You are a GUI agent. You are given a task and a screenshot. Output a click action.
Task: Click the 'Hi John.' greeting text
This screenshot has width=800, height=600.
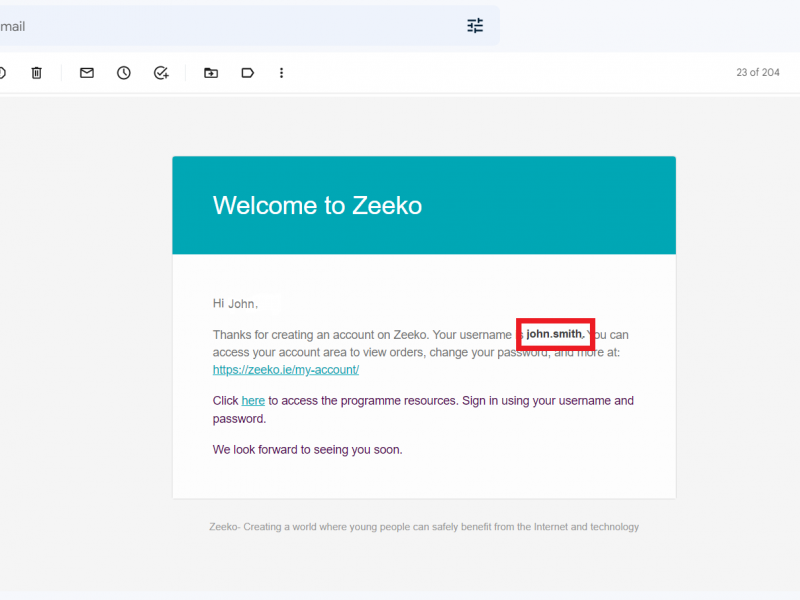coord(235,303)
